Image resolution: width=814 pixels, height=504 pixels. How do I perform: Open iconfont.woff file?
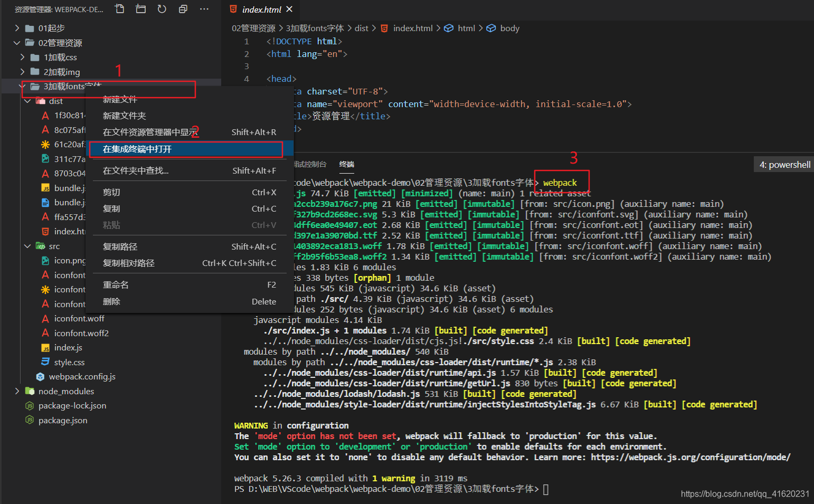79,318
